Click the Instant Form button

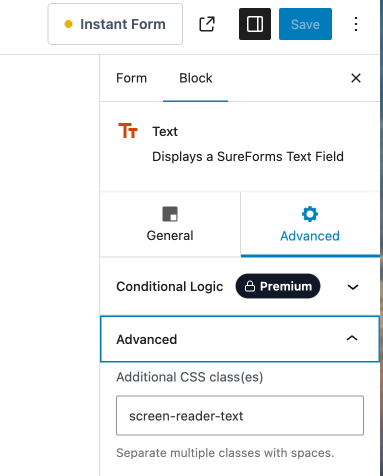(115, 24)
